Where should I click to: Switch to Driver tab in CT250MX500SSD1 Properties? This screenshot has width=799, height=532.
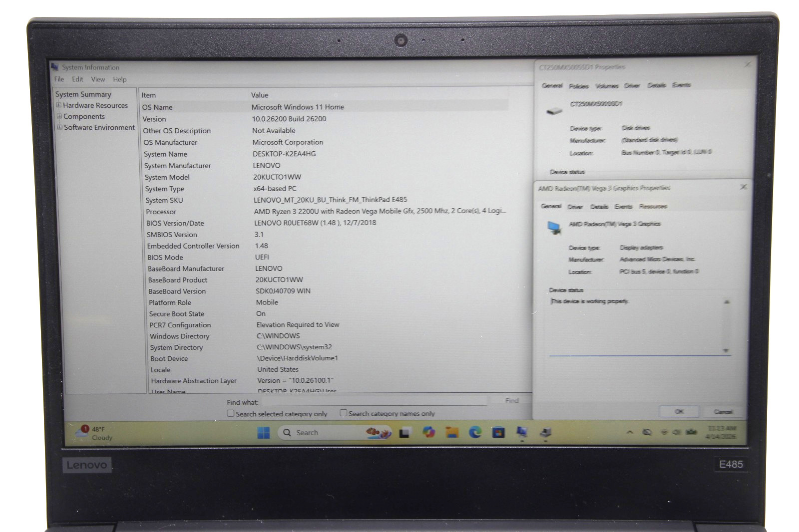[x=632, y=85]
